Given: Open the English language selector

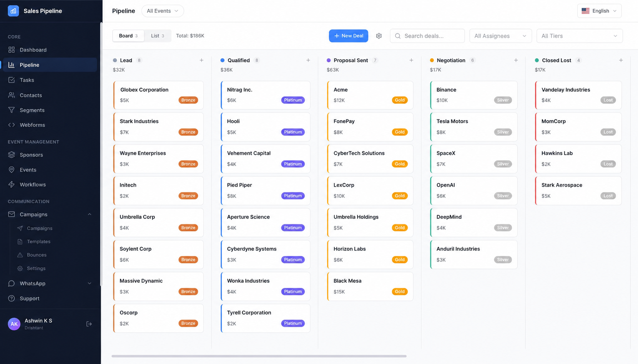Looking at the screenshot, I should point(599,11).
